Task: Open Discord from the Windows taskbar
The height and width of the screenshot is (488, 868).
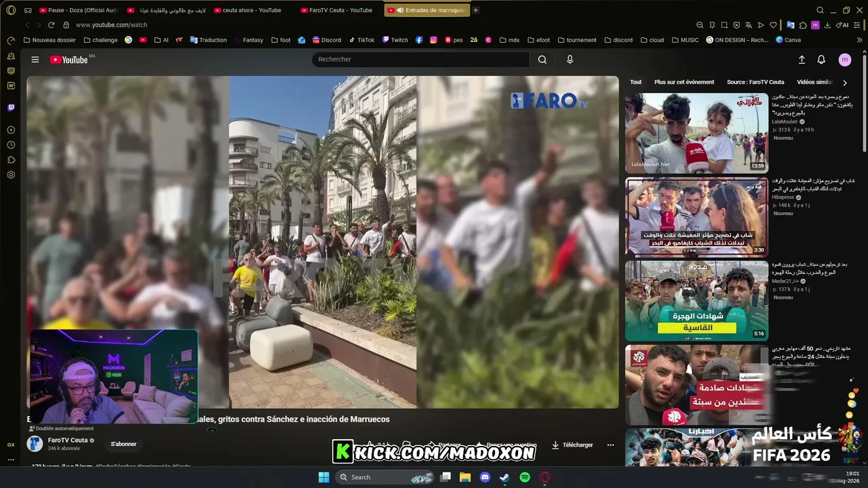Action: (485, 477)
